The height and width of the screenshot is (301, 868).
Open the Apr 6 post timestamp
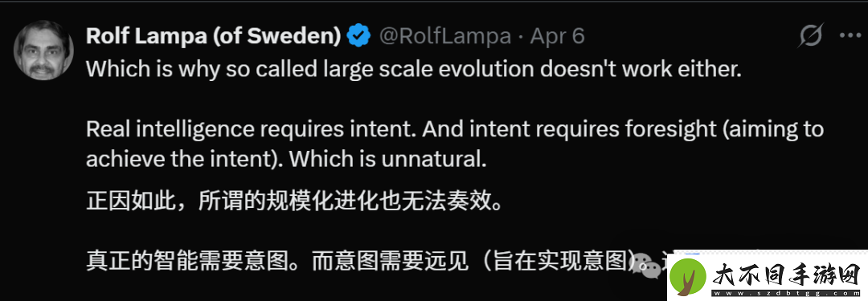[558, 36]
